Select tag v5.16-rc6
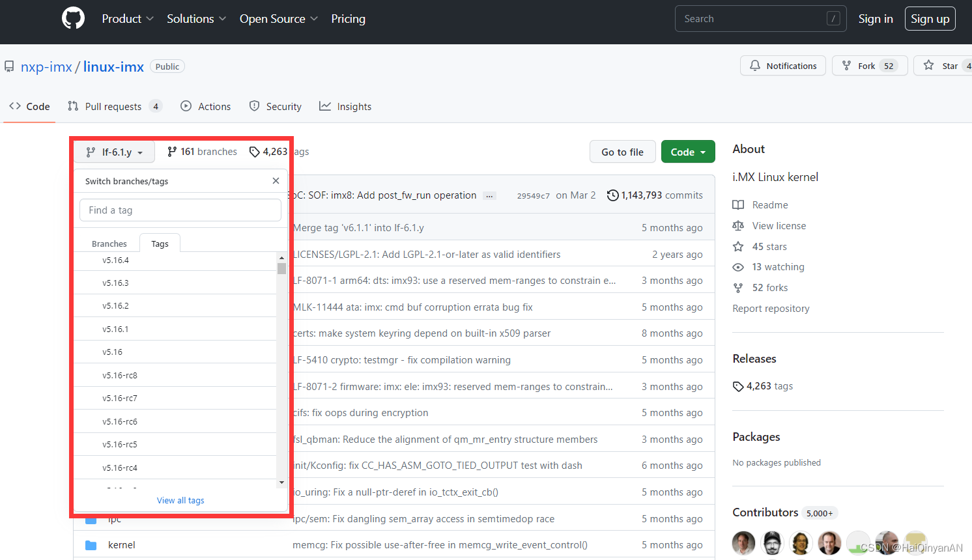The height and width of the screenshot is (560, 972). (x=175, y=421)
